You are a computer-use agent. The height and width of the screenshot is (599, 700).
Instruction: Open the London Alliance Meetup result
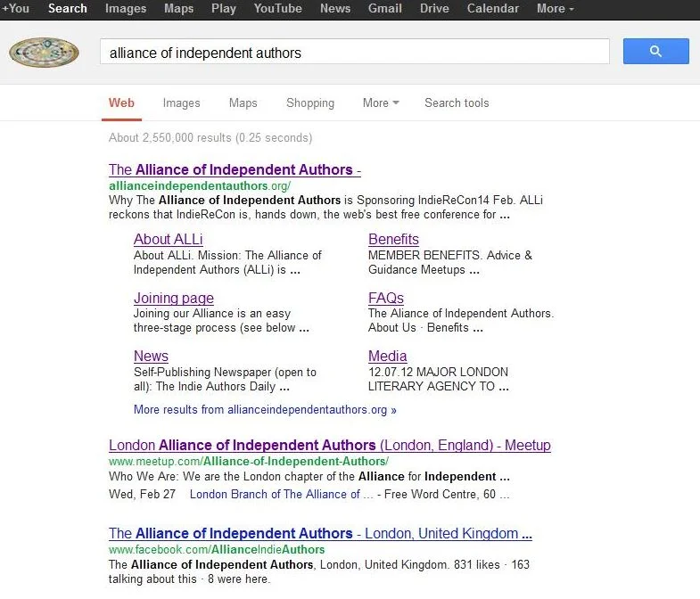point(329,446)
